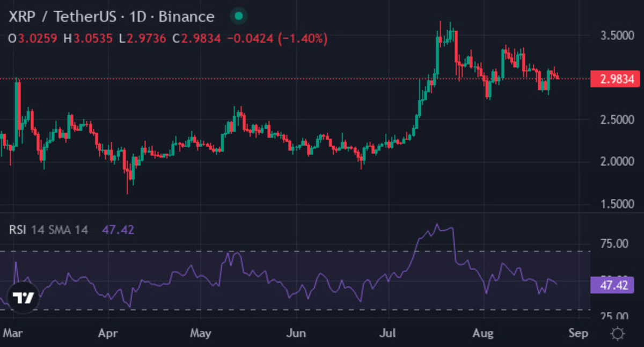The width and height of the screenshot is (644, 347).
Task: Click the 2.0000 price axis label
Action: [x=617, y=161]
